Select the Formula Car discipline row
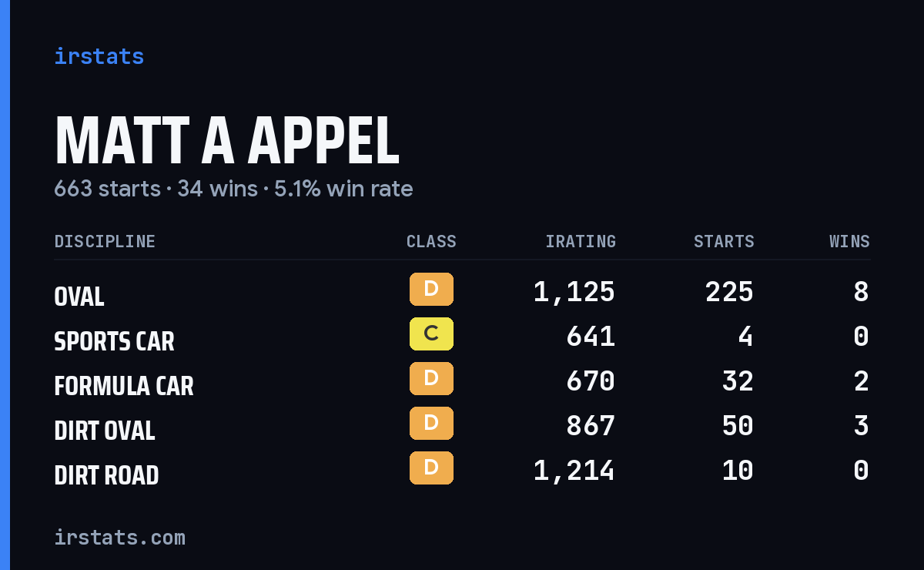The image size is (924, 570). 462,381
